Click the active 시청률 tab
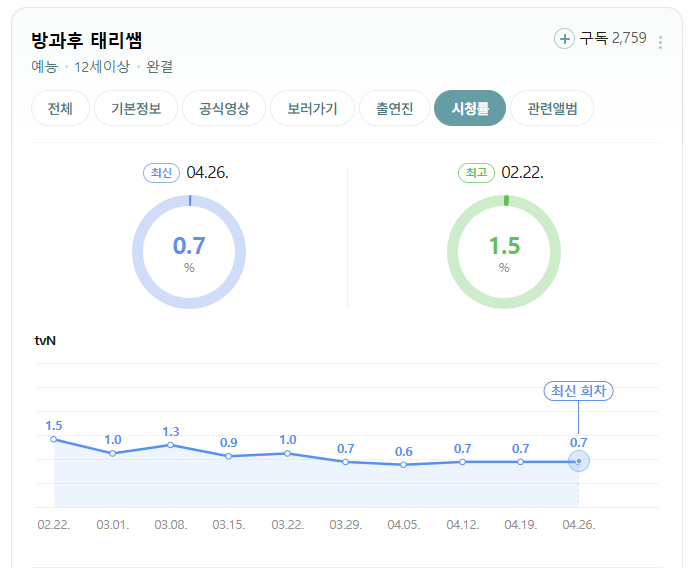The image size is (689, 568). 470,108
